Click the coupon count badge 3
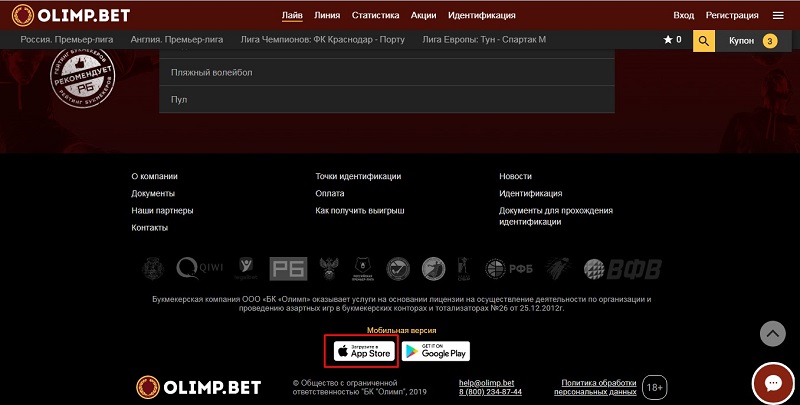The width and height of the screenshot is (800, 405). pyautogui.click(x=770, y=41)
